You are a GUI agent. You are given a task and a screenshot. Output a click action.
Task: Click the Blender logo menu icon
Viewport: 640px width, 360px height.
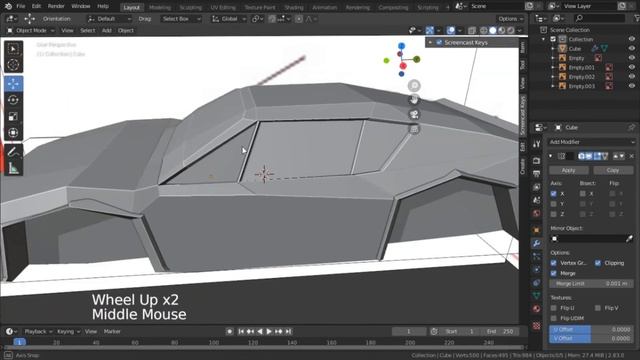coord(8,7)
